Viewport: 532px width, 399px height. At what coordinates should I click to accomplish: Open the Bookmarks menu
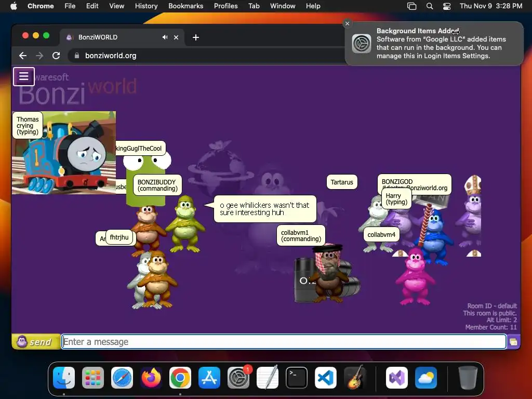pyautogui.click(x=185, y=6)
